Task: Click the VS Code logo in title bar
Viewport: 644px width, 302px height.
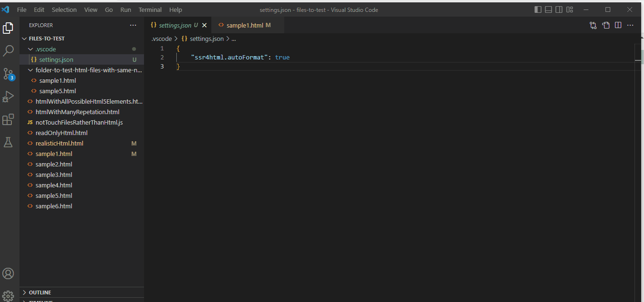Action: coord(6,10)
